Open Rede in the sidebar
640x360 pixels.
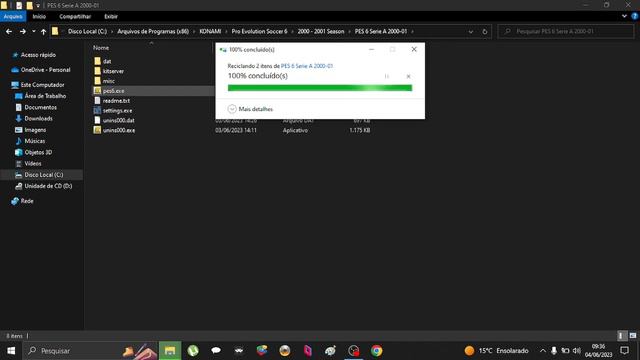tap(22, 201)
